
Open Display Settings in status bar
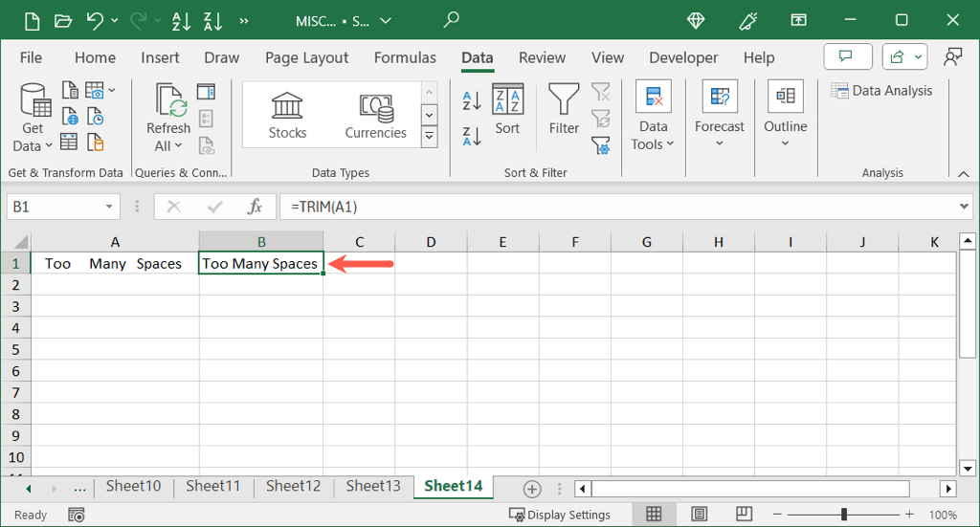click(560, 515)
